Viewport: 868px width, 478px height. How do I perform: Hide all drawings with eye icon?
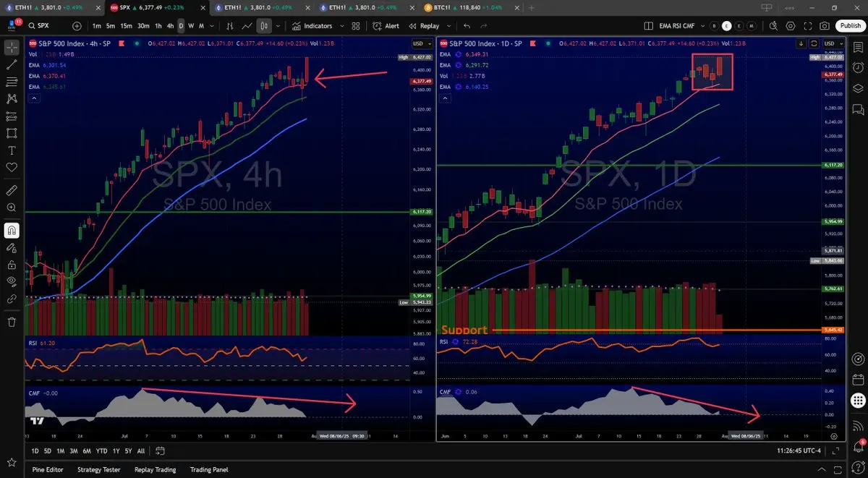(12, 281)
